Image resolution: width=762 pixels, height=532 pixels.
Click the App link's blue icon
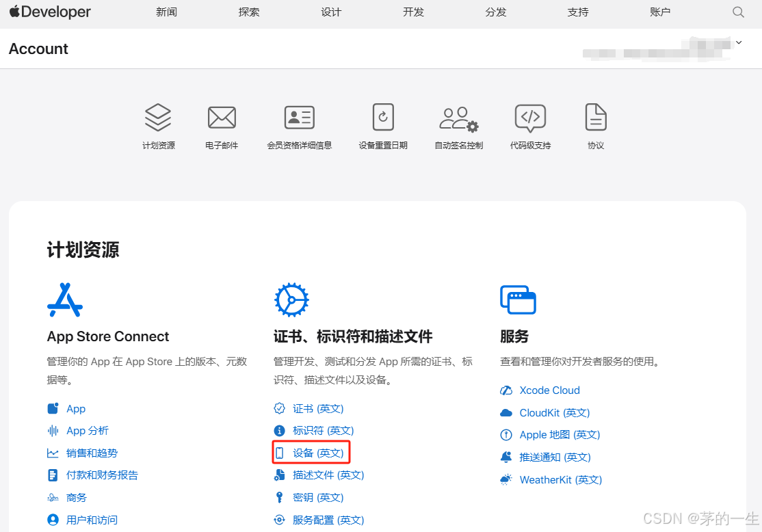[x=53, y=409]
